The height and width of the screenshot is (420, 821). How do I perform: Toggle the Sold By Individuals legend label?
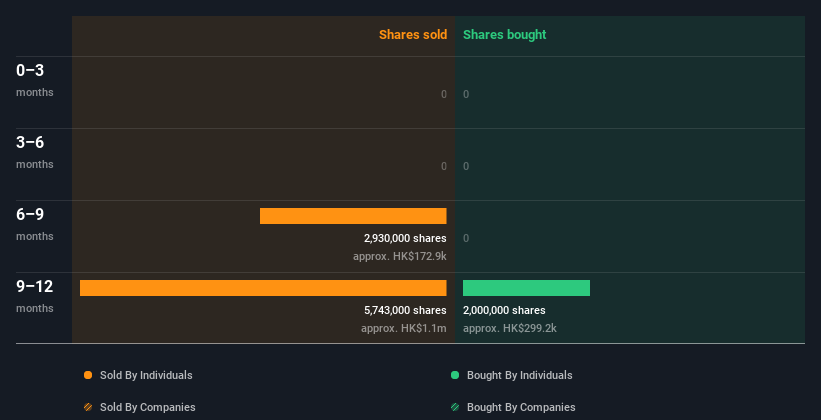[x=146, y=375]
